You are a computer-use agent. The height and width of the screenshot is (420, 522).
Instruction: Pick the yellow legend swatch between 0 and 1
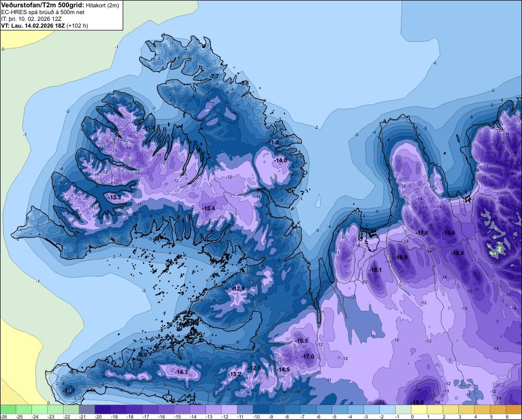[x=419, y=409]
